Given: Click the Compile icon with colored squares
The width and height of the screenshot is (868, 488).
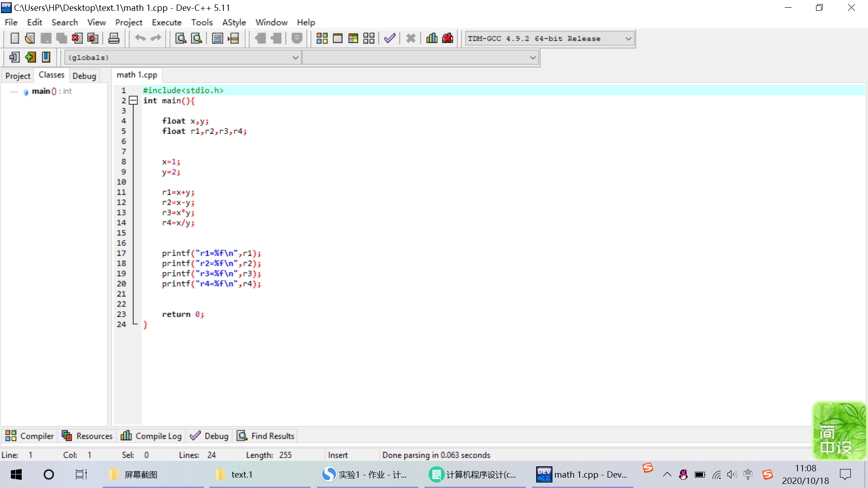Looking at the screenshot, I should (x=322, y=38).
